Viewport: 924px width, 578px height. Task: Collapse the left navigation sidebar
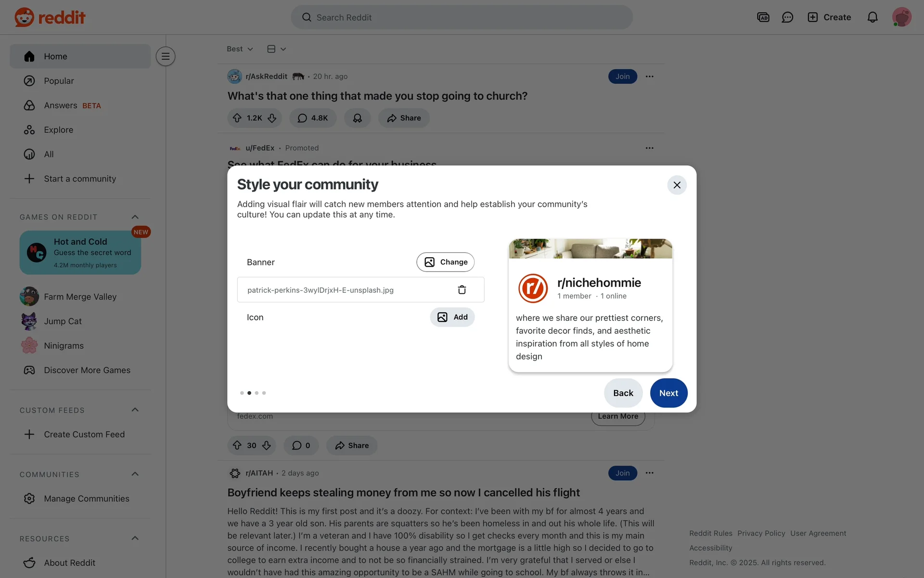(166, 56)
